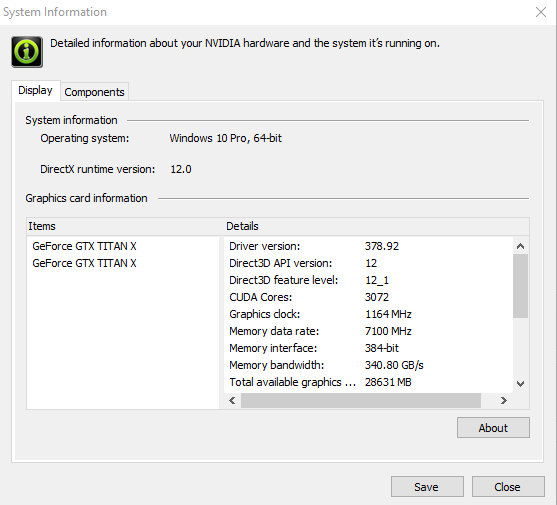Screen dimensions: 557x505
Task: Click the DirectX runtime version 12.0 value
Action: 181,169
